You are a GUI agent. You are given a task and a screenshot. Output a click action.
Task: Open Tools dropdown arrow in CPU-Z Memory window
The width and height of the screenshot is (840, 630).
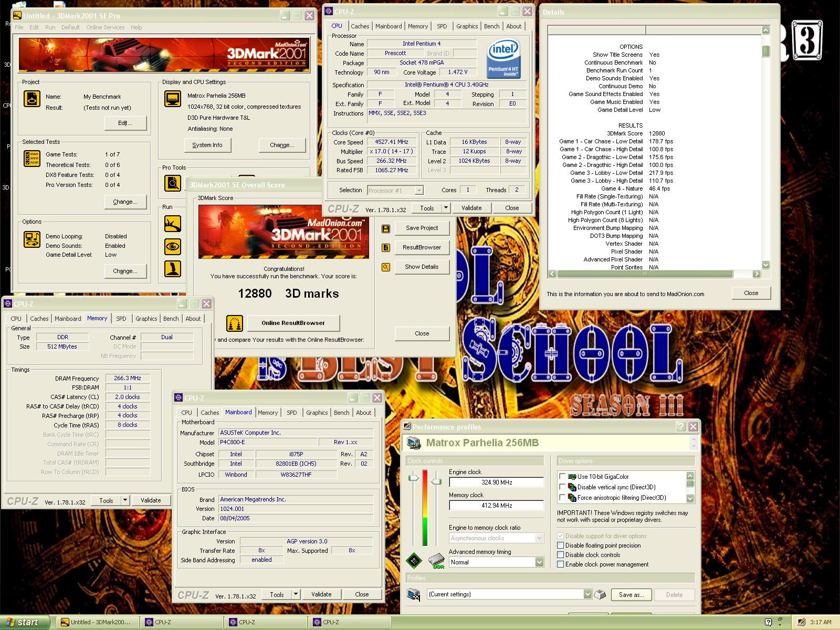point(125,500)
